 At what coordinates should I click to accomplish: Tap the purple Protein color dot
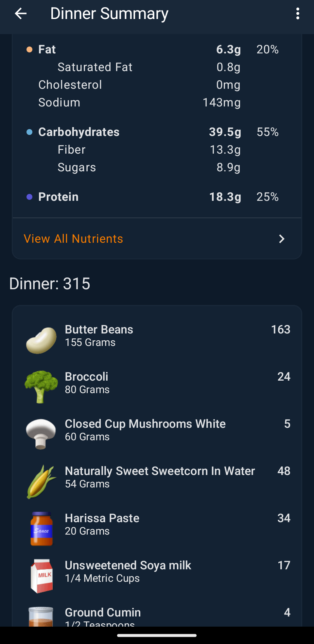[29, 197]
